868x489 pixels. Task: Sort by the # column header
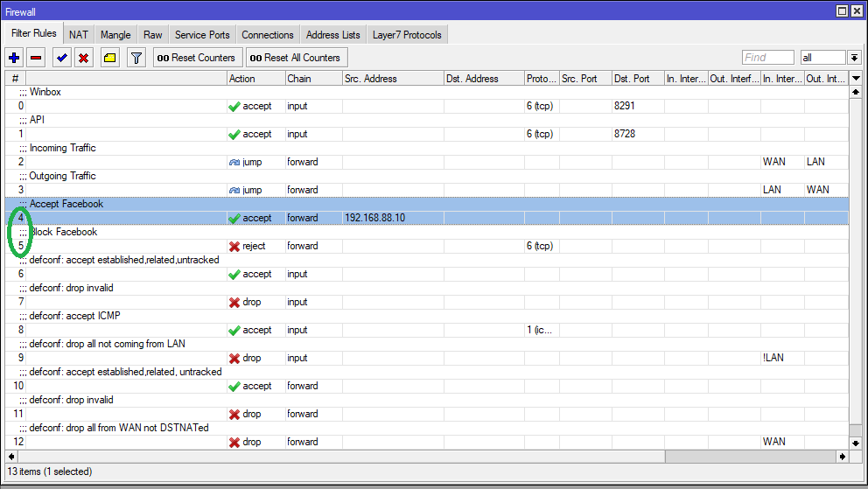[x=16, y=79]
